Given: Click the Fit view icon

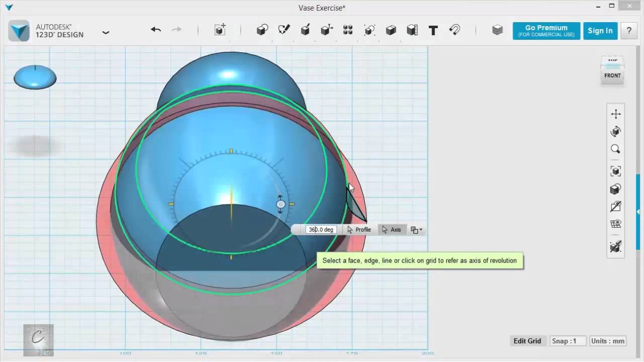Looking at the screenshot, I should point(616,171).
